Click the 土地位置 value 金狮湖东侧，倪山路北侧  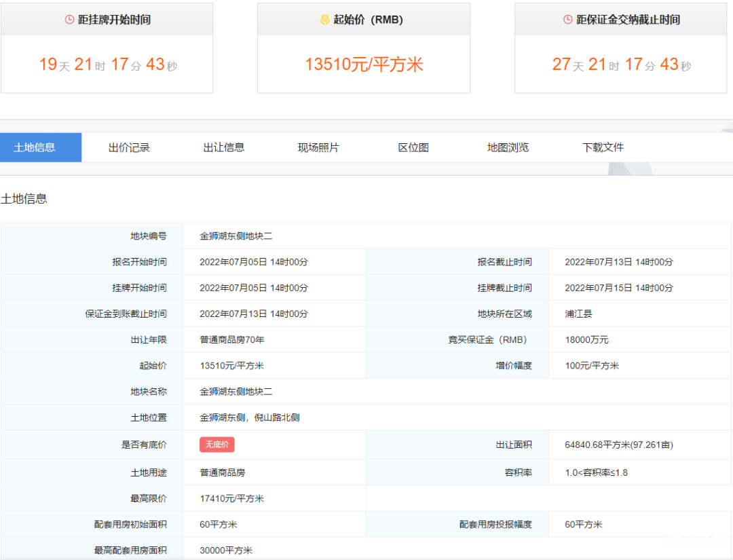[x=250, y=417]
